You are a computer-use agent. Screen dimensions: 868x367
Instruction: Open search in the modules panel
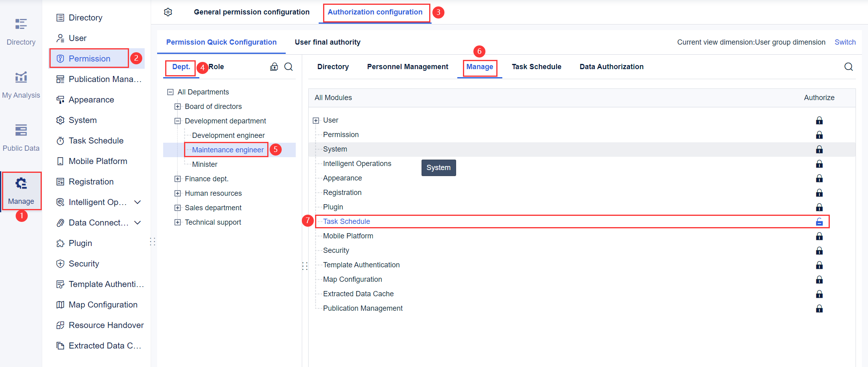pos(848,67)
